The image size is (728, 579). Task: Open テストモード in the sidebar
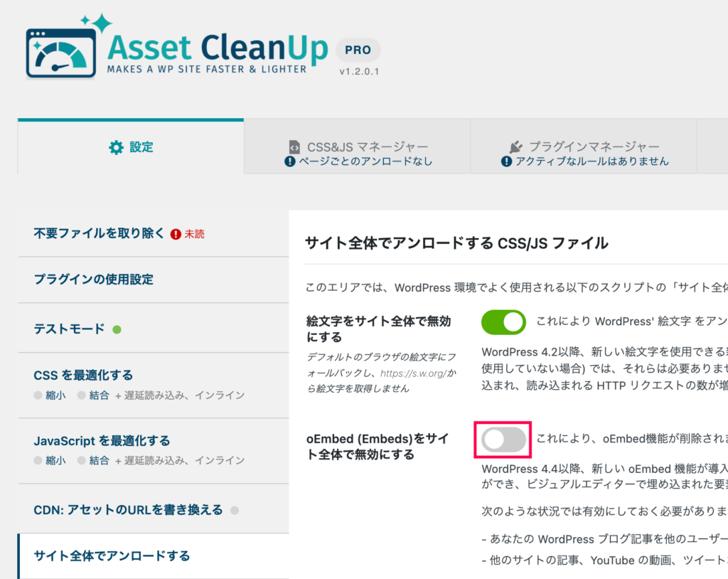point(154,328)
